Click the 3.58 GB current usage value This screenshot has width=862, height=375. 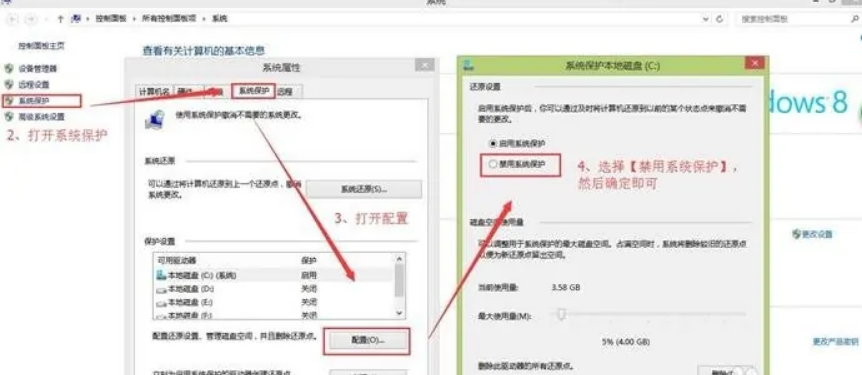[x=566, y=288]
